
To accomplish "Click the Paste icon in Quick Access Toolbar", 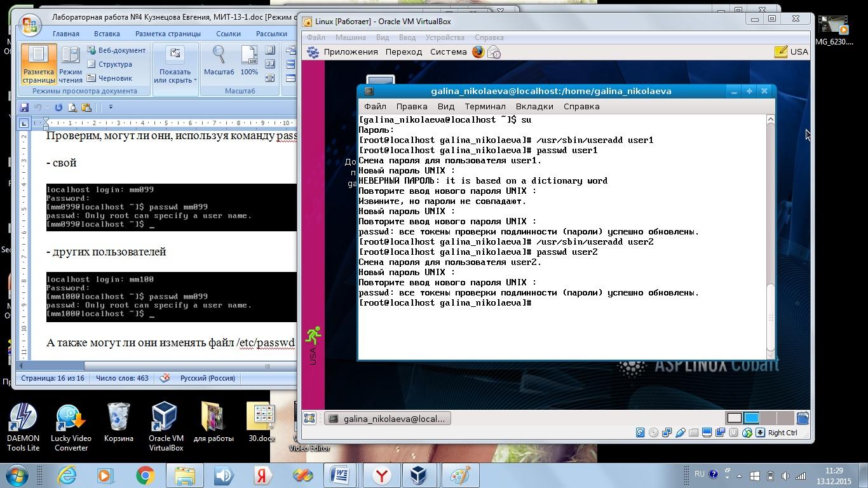I will 86,107.
